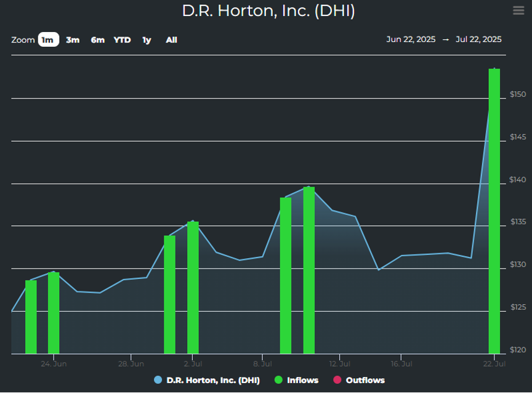Screen dimensions: 532x393
Task: Click the $120 axis label
Action: tap(518, 350)
